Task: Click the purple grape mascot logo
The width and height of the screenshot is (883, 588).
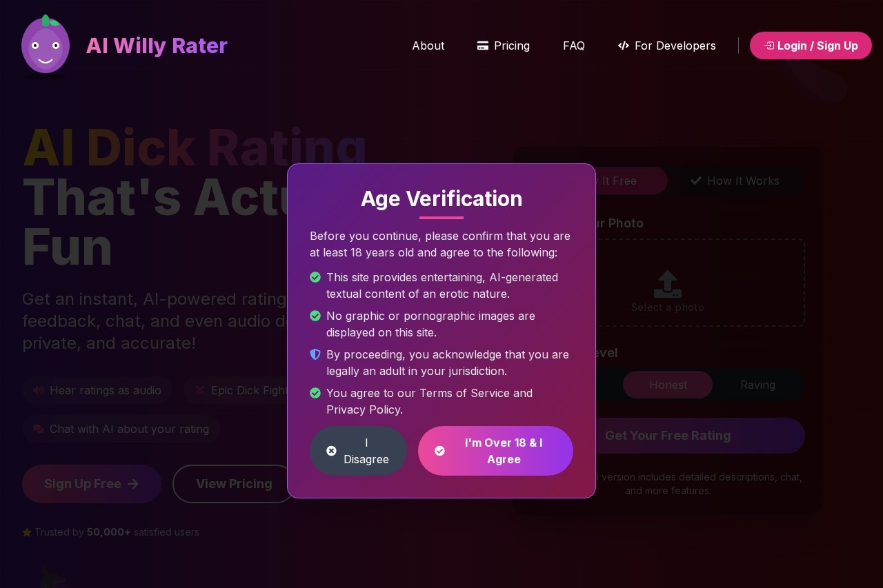Action: pos(46,45)
